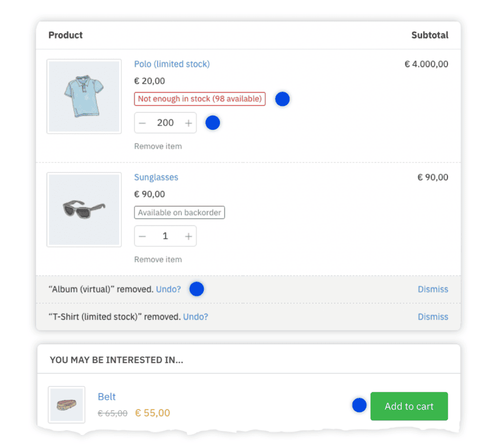Open the Belt product page
This screenshot has width=498, height=448.
coord(107,396)
